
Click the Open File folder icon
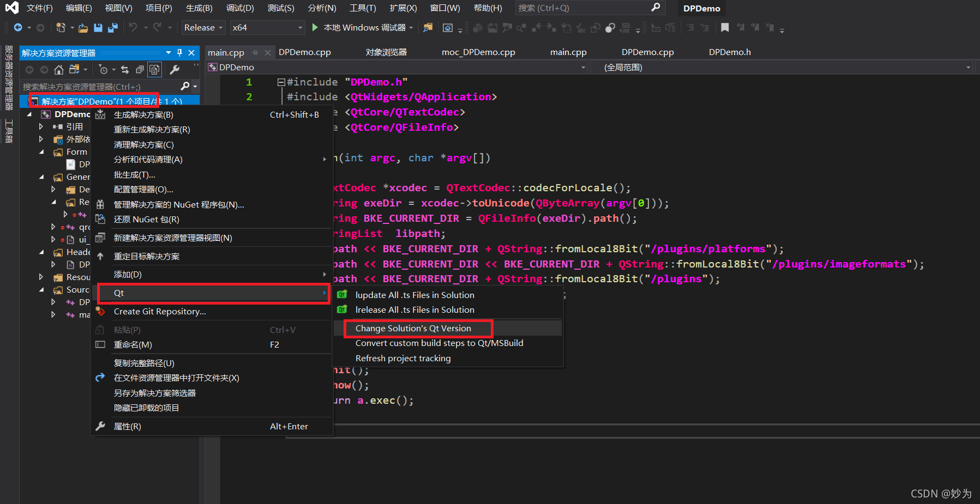(83, 27)
